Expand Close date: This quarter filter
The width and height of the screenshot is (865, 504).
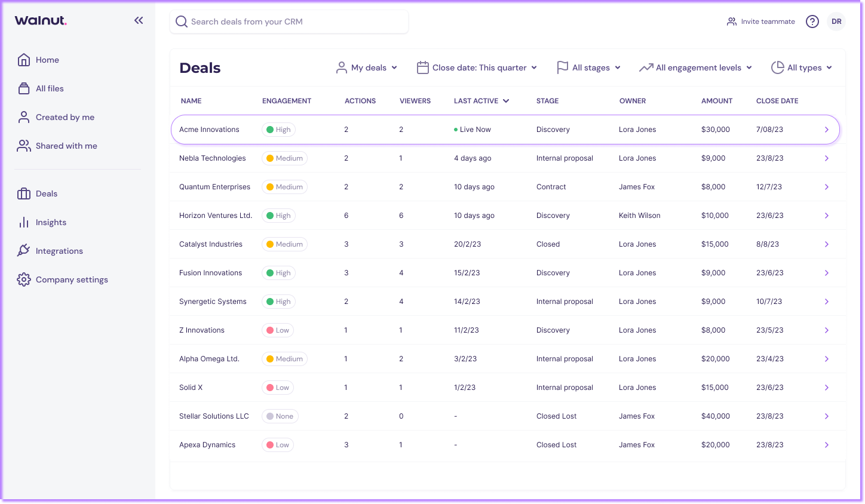click(477, 67)
